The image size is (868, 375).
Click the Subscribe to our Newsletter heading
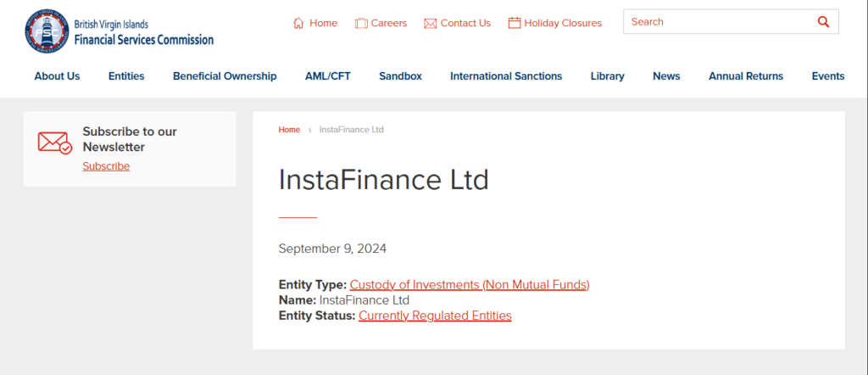point(130,140)
